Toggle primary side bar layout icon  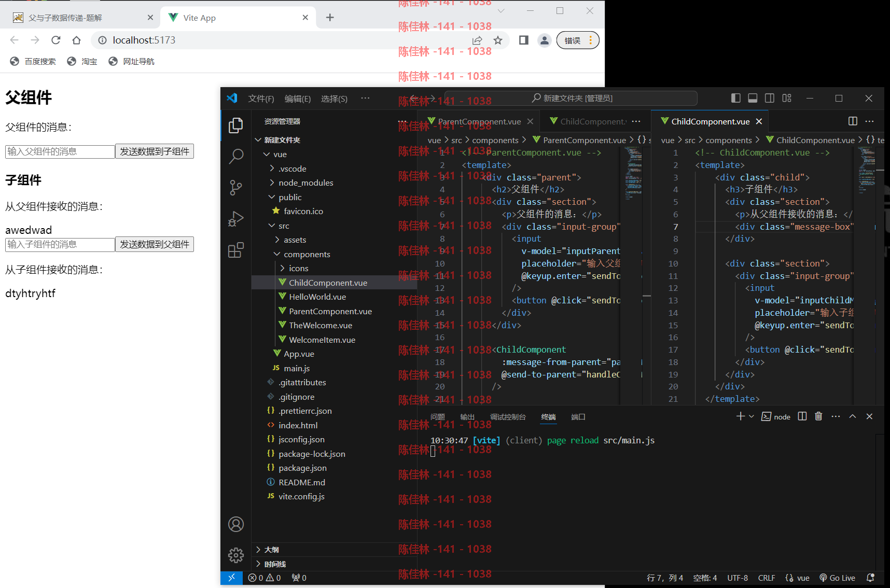[735, 98]
